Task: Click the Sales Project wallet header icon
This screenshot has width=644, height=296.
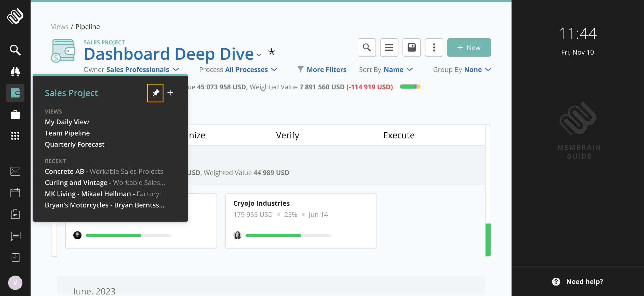Action: point(63,51)
